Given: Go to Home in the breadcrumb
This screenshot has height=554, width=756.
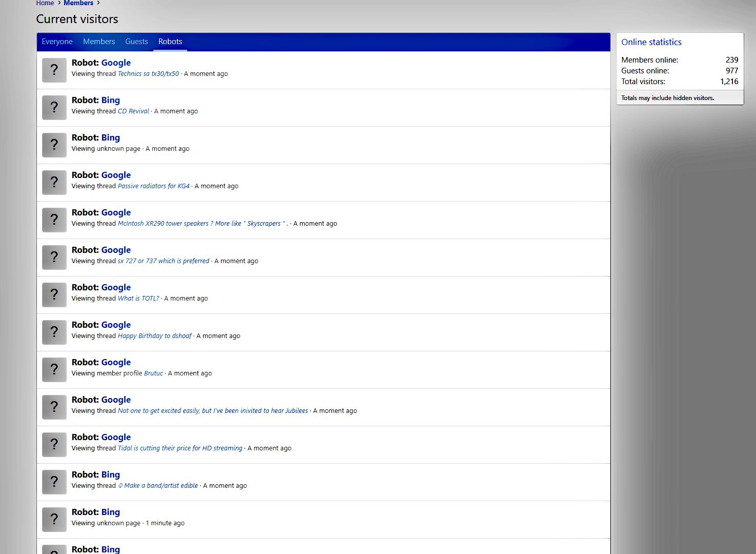Looking at the screenshot, I should tap(45, 3).
